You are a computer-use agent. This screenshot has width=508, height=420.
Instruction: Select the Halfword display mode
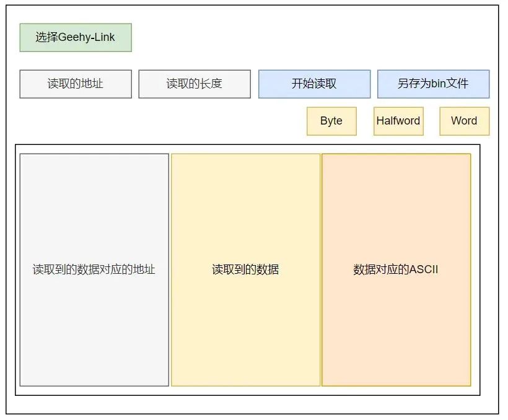[x=398, y=121]
